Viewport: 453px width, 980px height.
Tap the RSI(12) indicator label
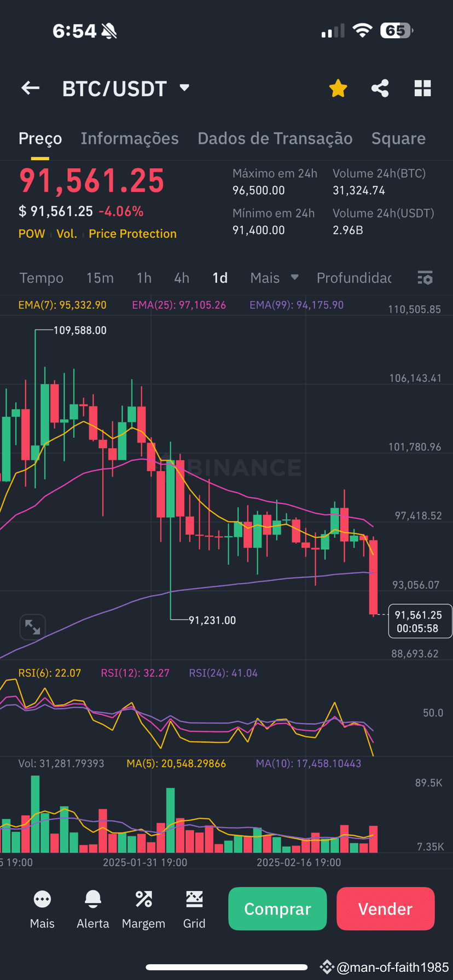(135, 673)
